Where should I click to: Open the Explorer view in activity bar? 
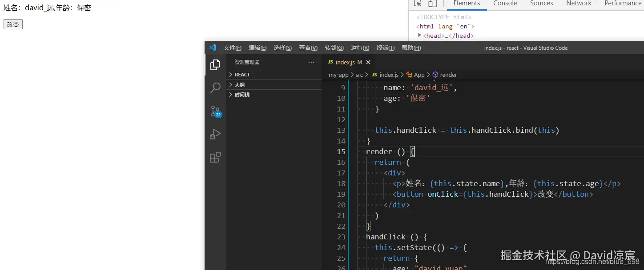coord(215,65)
